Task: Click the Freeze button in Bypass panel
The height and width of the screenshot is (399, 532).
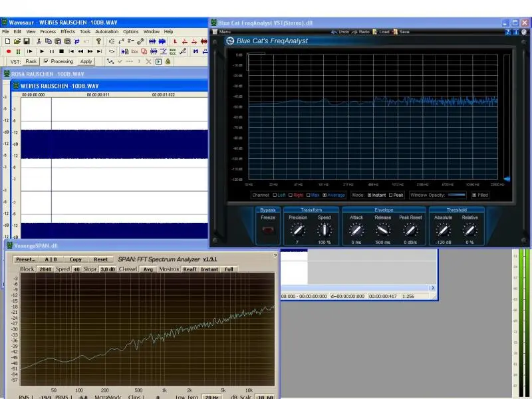Action: click(268, 230)
